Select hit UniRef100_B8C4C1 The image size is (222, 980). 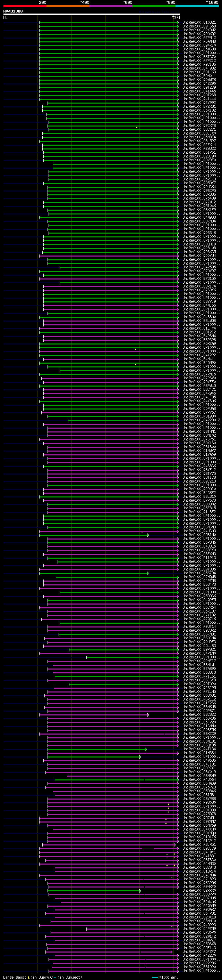[x=199, y=390]
